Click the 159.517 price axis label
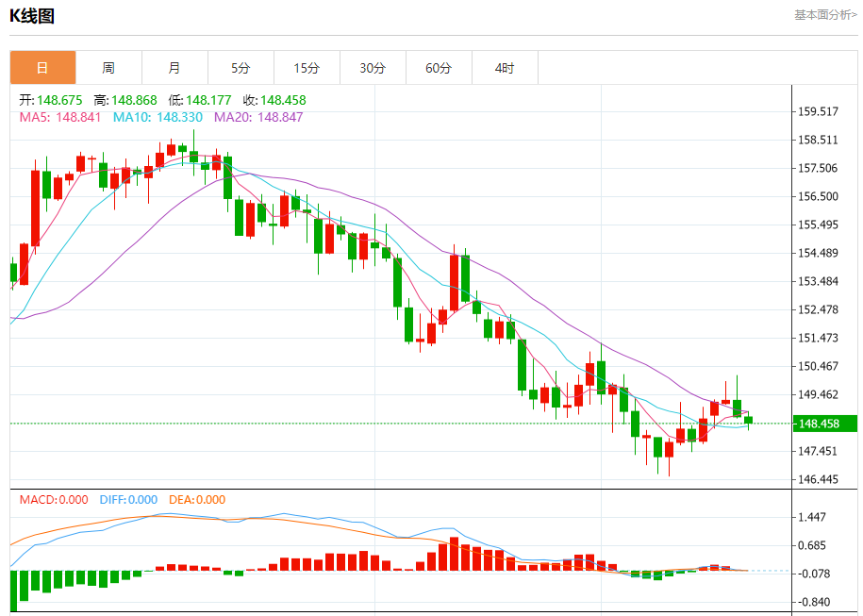 click(818, 111)
